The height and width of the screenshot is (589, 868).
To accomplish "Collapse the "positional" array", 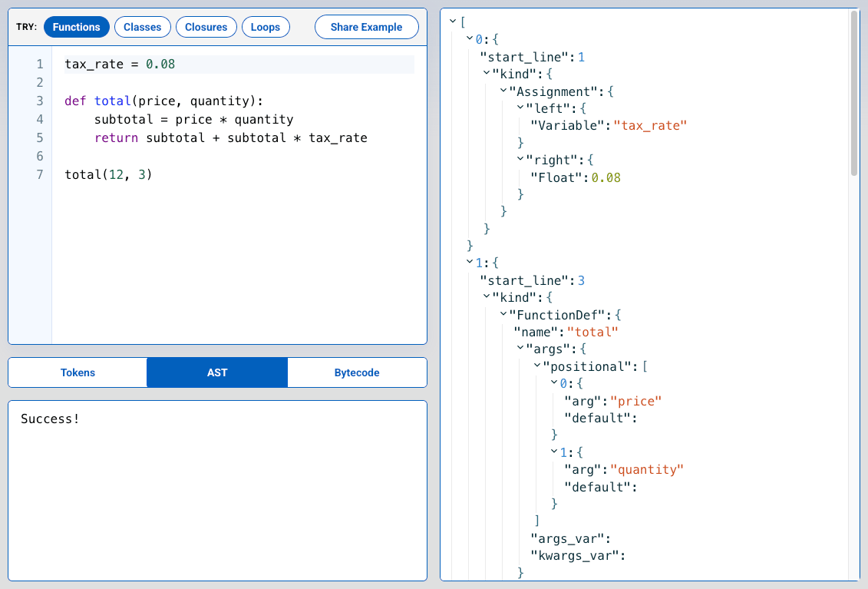I will (x=537, y=365).
